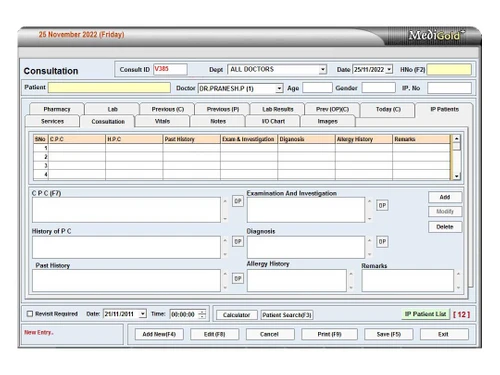Select the Previous (C) tab

[167, 109]
